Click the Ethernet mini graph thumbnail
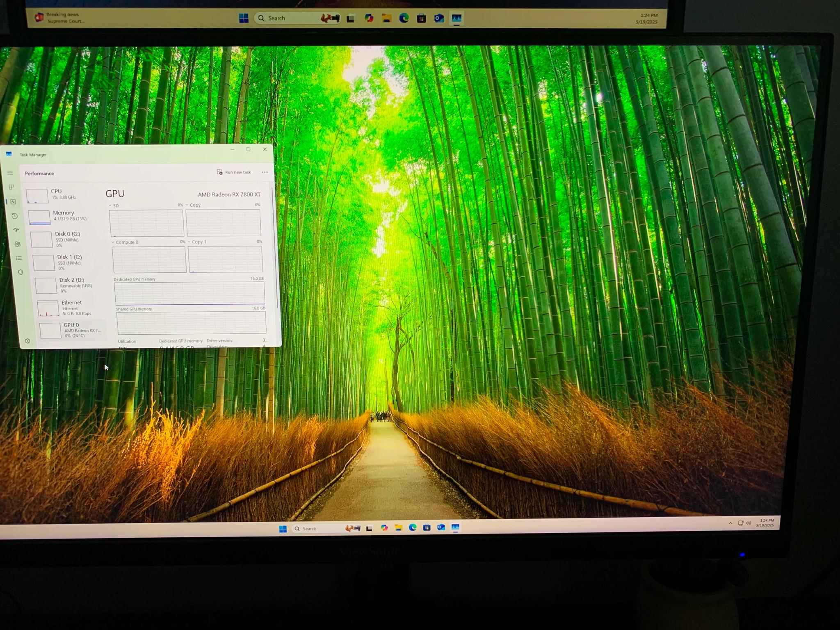Viewport: 840px width, 630px height. pyautogui.click(x=48, y=308)
